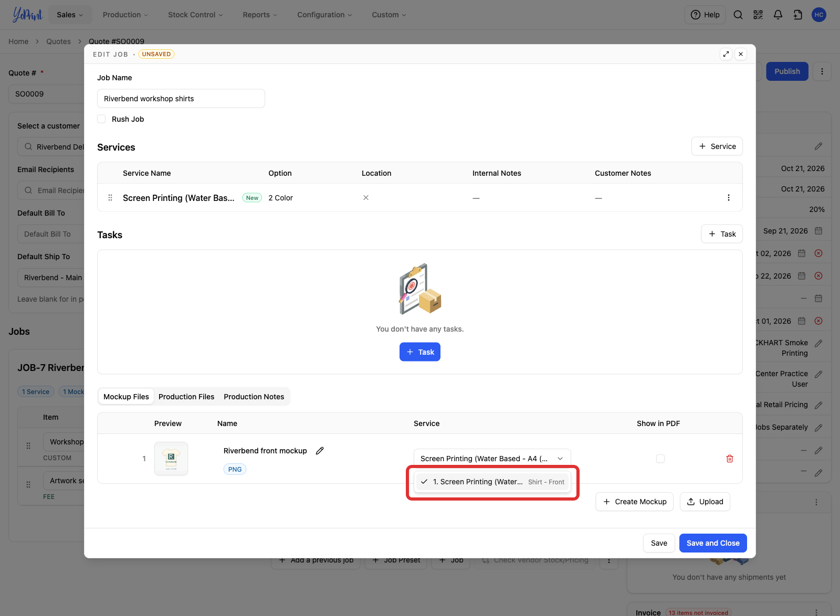Image resolution: width=840 pixels, height=616 pixels.
Task: Delete the Riverbend front mockup file
Action: (x=729, y=459)
